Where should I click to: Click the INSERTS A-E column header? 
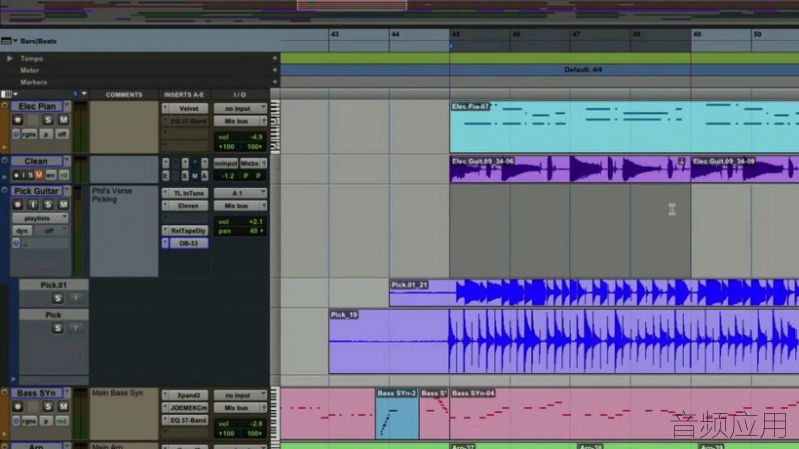pos(184,95)
